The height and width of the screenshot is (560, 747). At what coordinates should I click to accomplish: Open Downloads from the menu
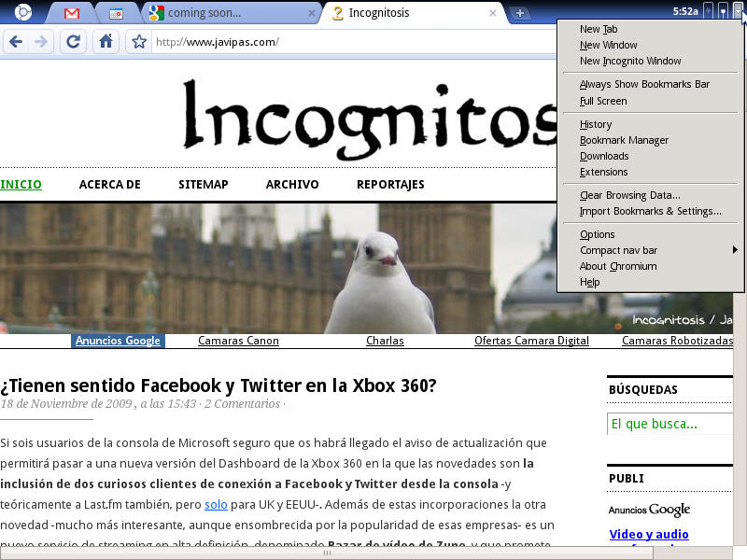tap(650, 156)
